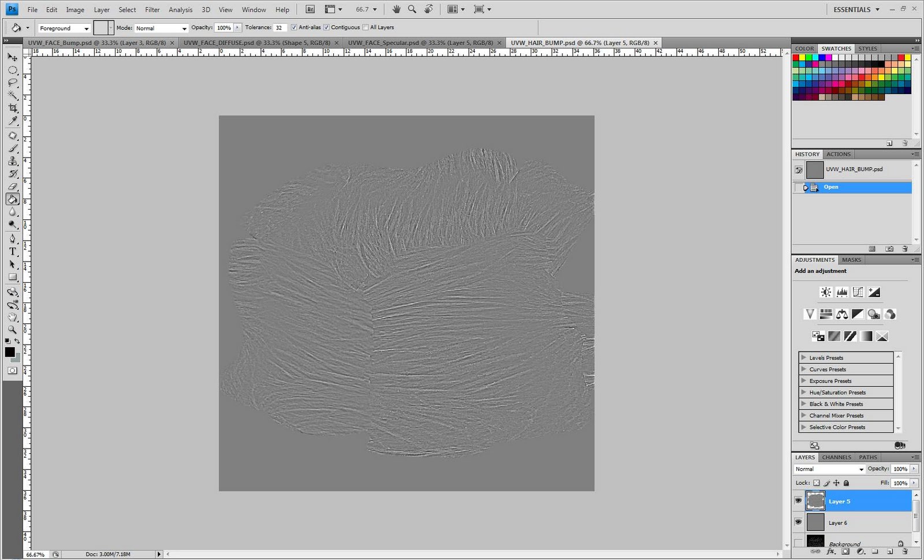Launch Bridge from application bar
The image size is (924, 560).
point(310,9)
